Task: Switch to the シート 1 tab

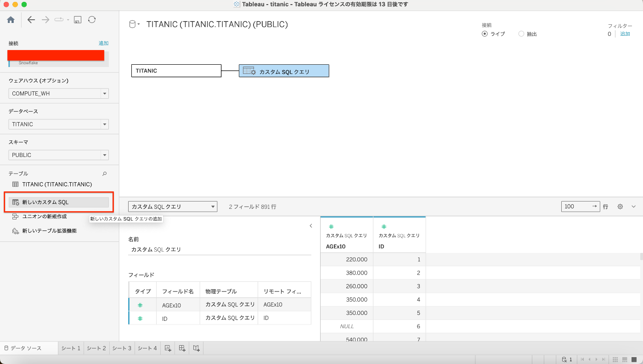Action: pyautogui.click(x=71, y=348)
